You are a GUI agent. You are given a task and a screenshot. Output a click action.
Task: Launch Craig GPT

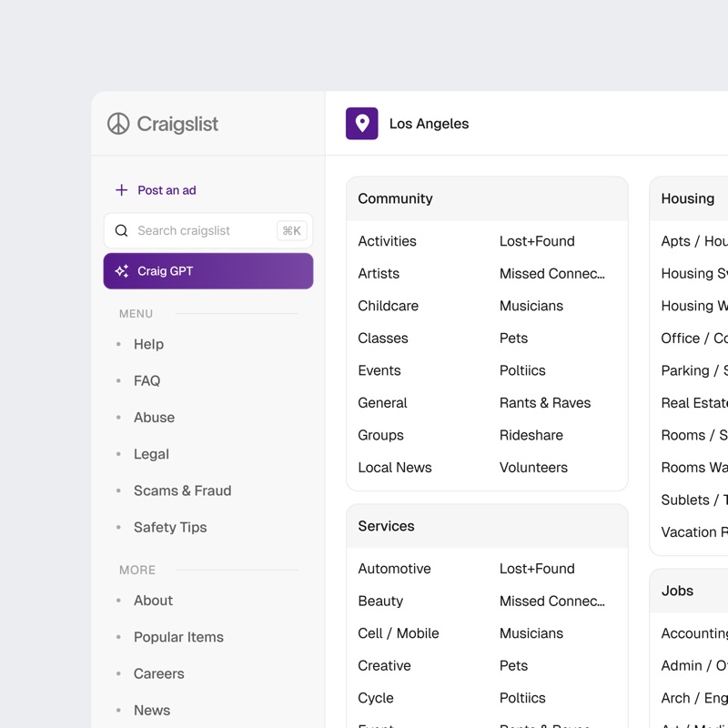click(208, 270)
